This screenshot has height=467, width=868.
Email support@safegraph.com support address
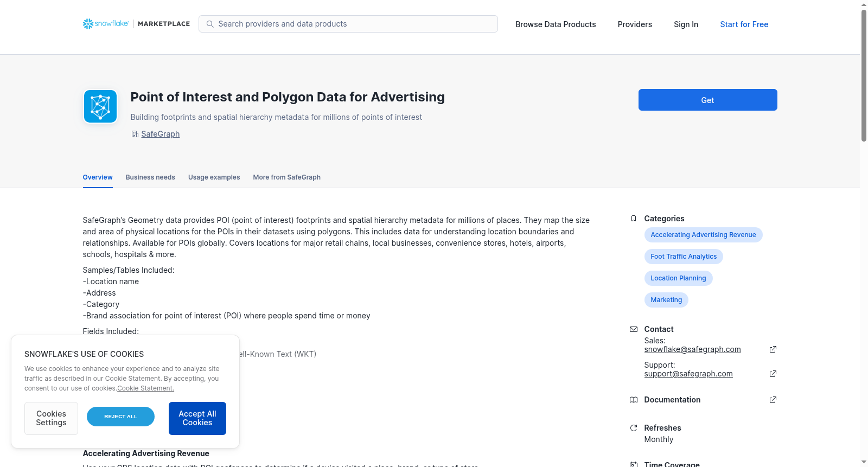pyautogui.click(x=688, y=374)
